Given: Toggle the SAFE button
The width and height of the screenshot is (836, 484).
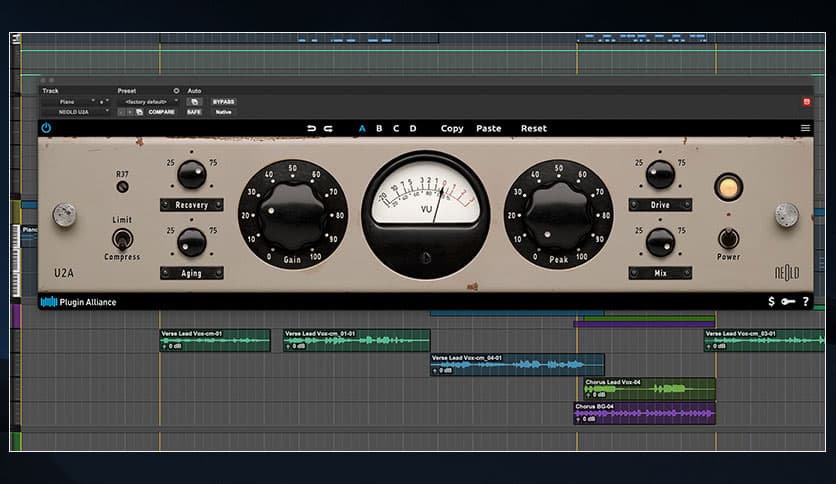Looking at the screenshot, I should tap(194, 112).
